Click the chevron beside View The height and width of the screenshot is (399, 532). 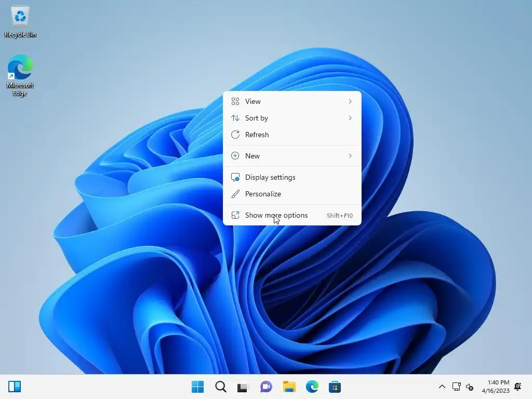tap(350, 101)
